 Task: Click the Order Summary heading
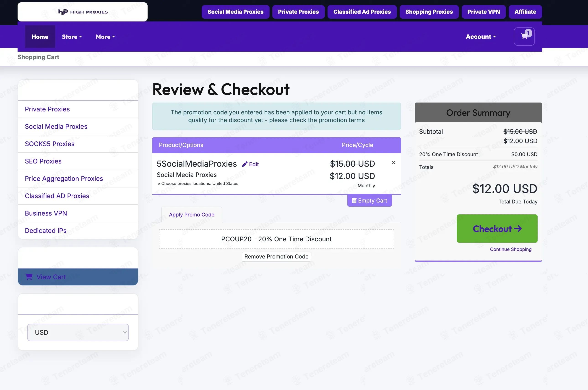tap(478, 113)
